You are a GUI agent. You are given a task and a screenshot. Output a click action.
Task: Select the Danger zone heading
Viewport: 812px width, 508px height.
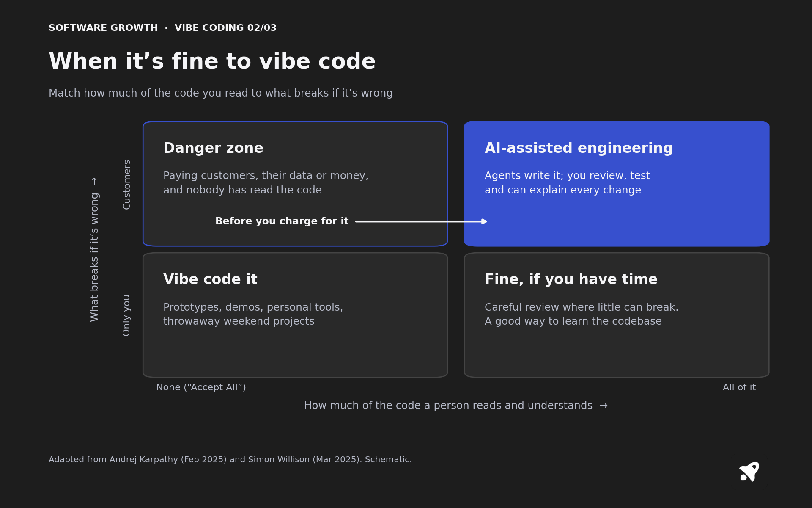pos(213,148)
